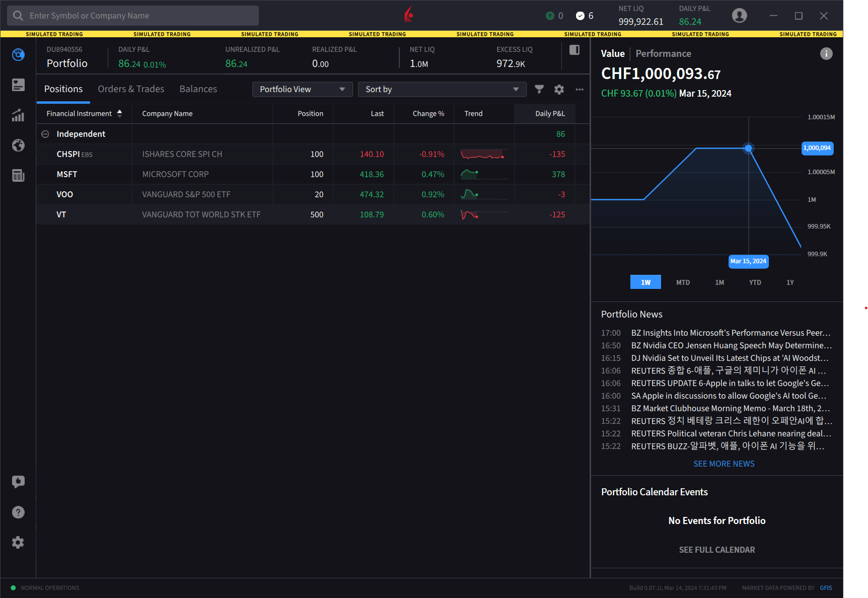Open the portfolio icon in left sidebar
The image size is (868, 598).
pos(18,55)
